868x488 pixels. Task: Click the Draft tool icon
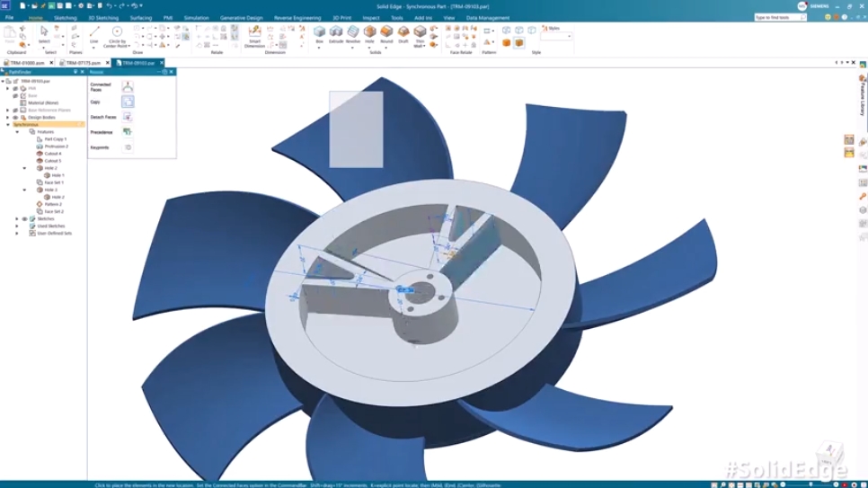(403, 32)
